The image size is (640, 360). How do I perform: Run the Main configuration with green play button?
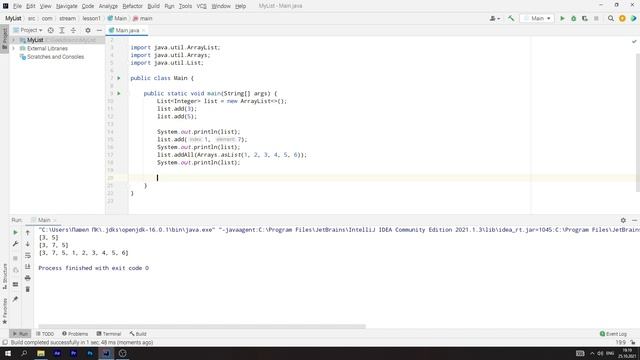(x=562, y=18)
